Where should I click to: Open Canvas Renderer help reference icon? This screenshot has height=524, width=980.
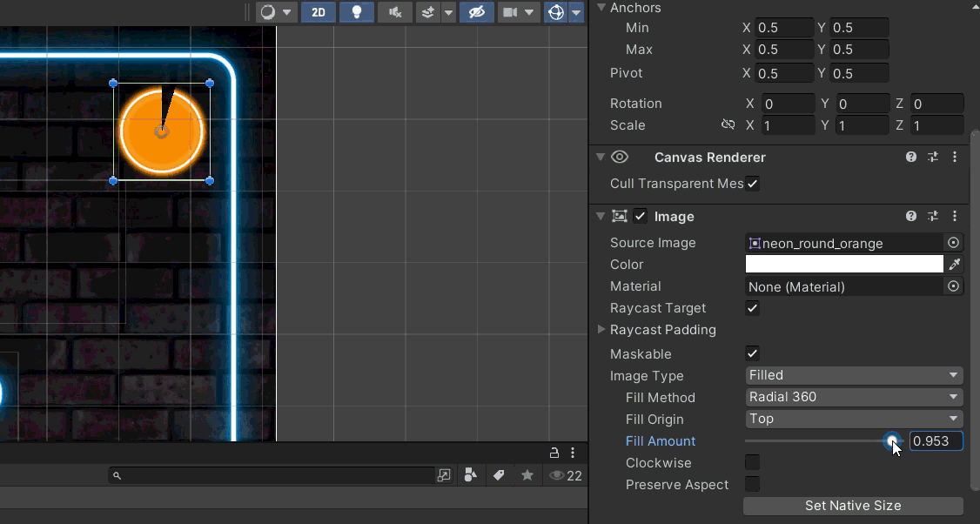[911, 157]
